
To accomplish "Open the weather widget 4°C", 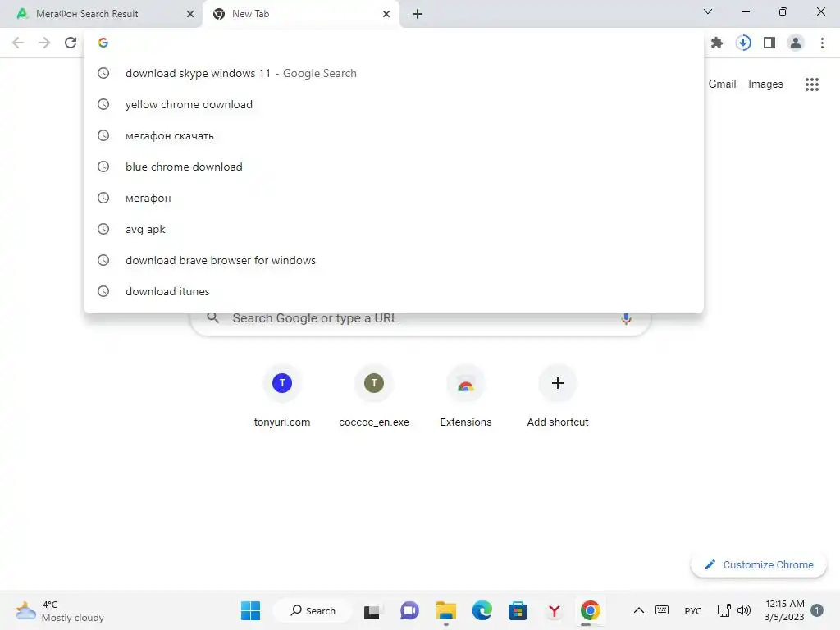I will [60, 610].
